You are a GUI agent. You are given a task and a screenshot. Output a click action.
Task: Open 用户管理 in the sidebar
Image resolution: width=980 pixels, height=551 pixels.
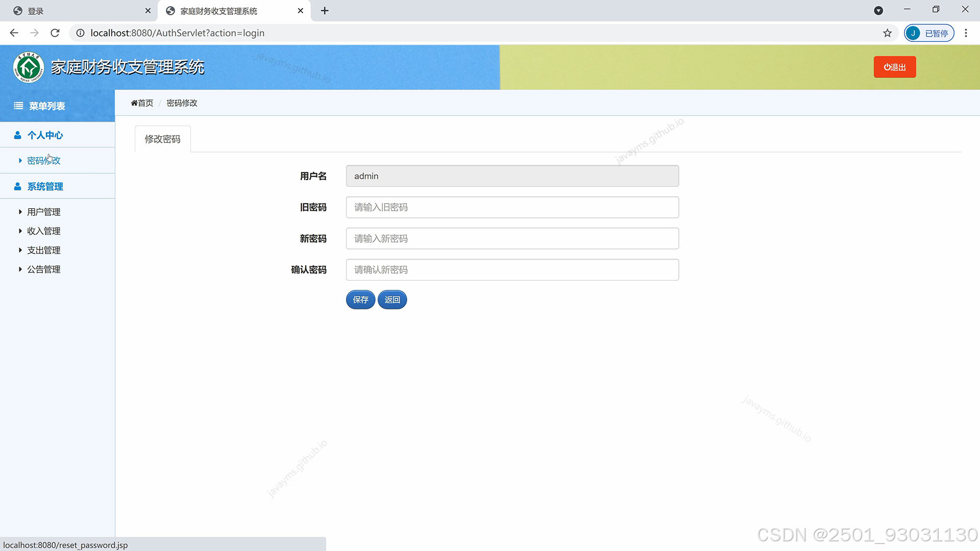point(43,212)
